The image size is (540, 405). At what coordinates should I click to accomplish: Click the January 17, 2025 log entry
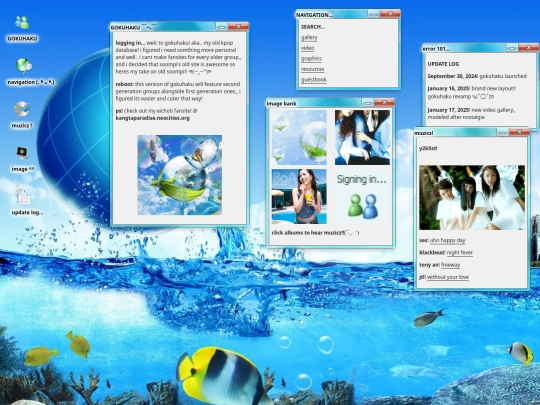(471, 114)
